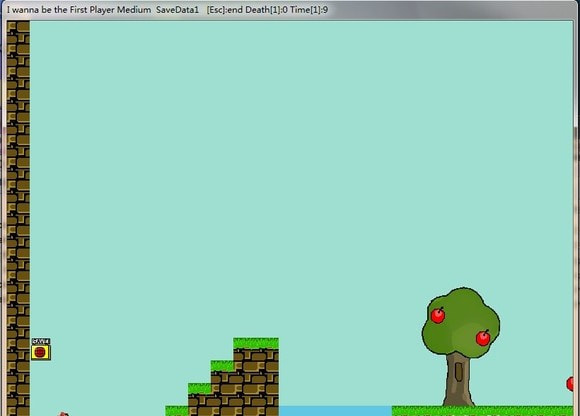The image size is (580, 416).
Task: Click the tall brick wall on the left
Action: pyautogui.click(x=18, y=218)
